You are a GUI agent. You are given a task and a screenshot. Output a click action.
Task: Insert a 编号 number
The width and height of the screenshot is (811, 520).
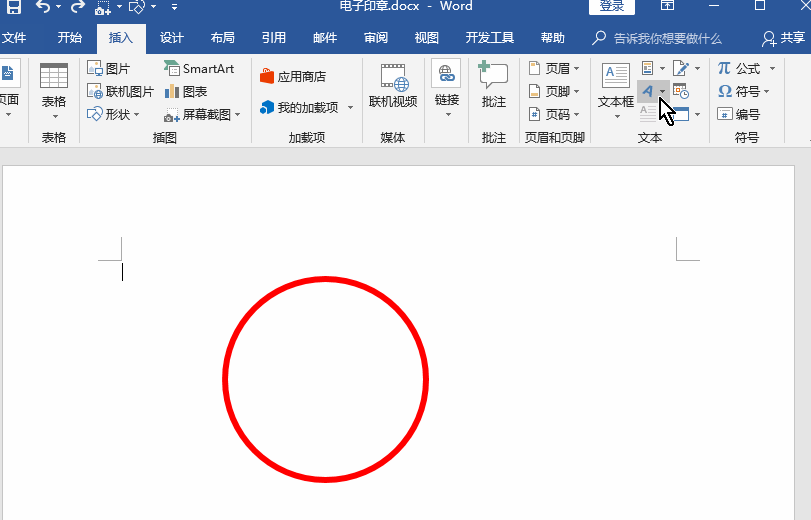pyautogui.click(x=739, y=114)
